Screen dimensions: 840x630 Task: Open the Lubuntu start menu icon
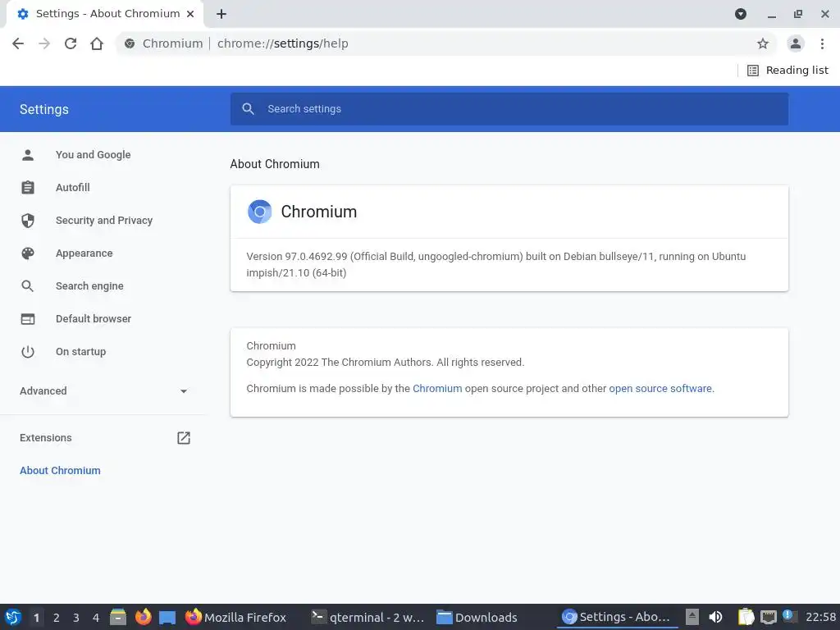[13, 617]
